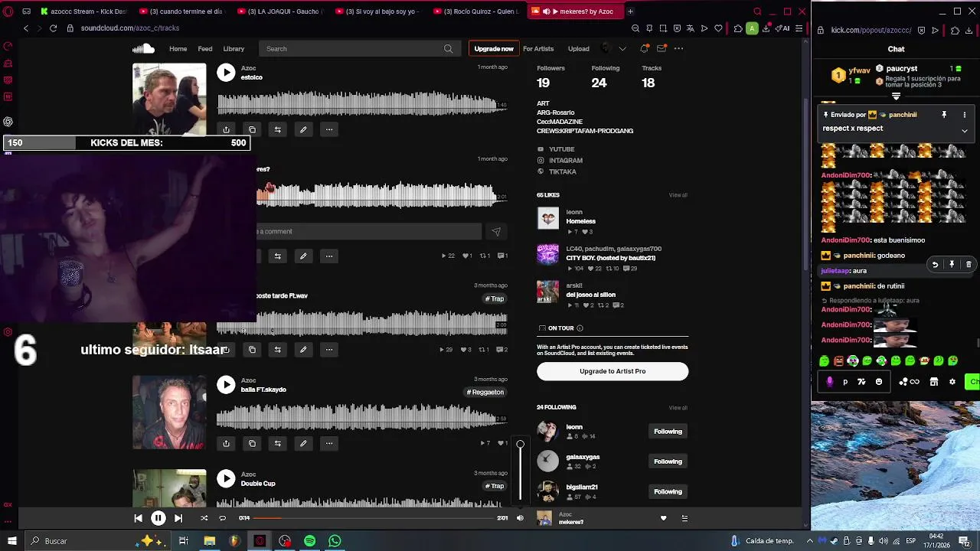Edit the estoico track
Image resolution: width=980 pixels, height=551 pixels.
303,129
